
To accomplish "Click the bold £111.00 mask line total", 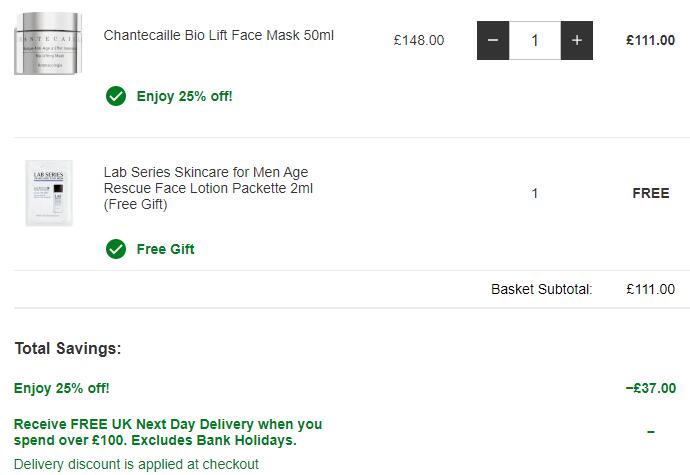I will (650, 41).
